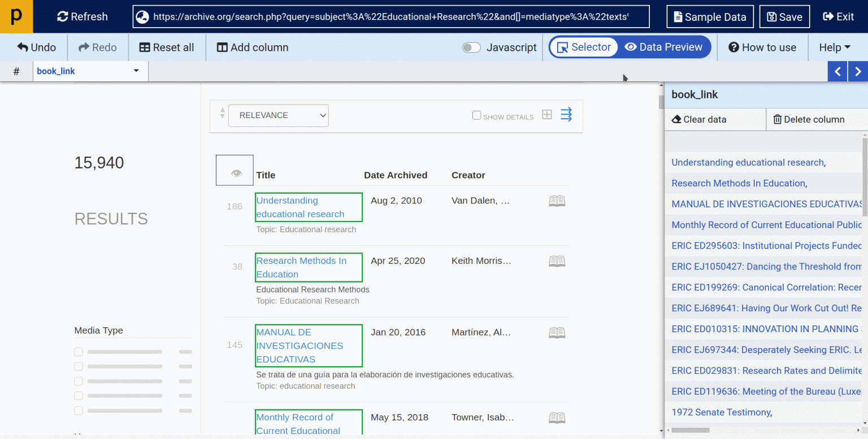The image size is (868, 439).
Task: Click the Clear data button
Action: (699, 119)
